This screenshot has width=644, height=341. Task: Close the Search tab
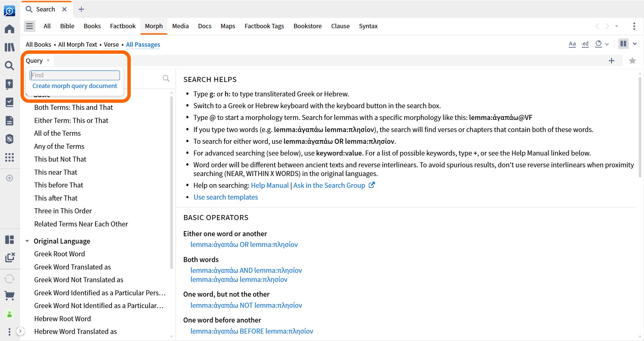tap(64, 9)
